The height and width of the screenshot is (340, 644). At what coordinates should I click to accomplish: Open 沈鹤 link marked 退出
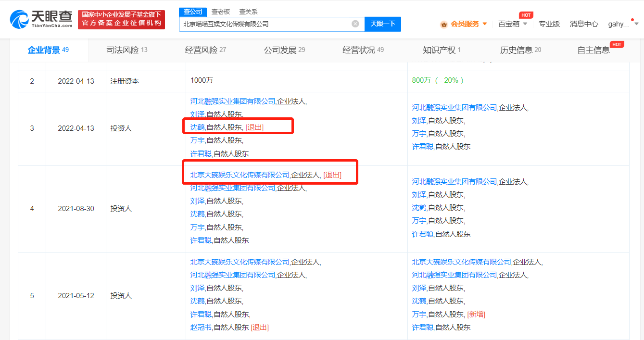pos(198,127)
